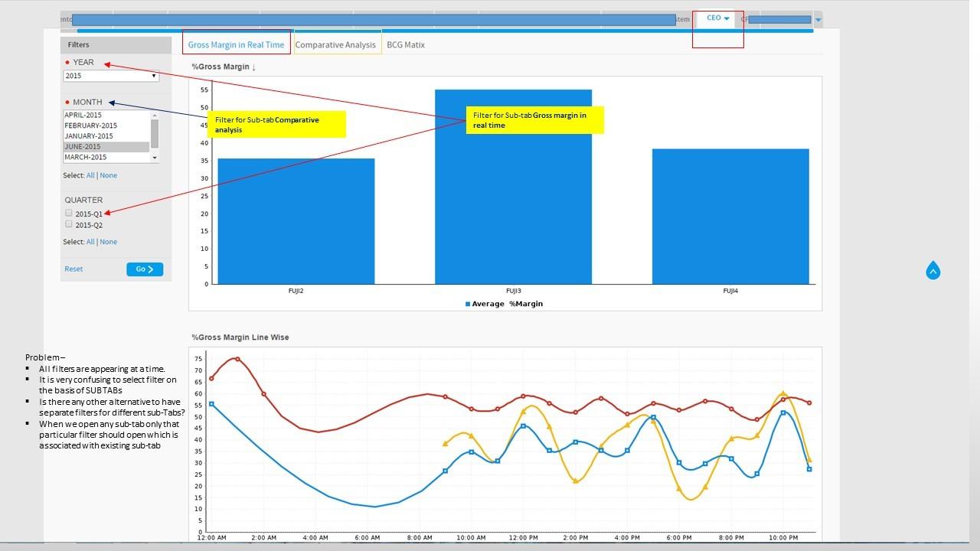Check the 2015-Q1 quarter checkbox
This screenshot has height=551, width=980.
[x=69, y=213]
